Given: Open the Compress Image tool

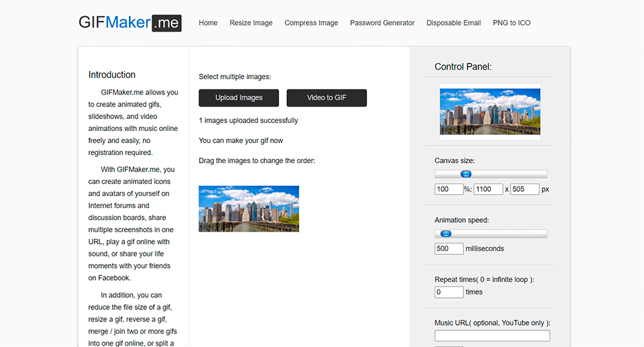Looking at the screenshot, I should (311, 23).
